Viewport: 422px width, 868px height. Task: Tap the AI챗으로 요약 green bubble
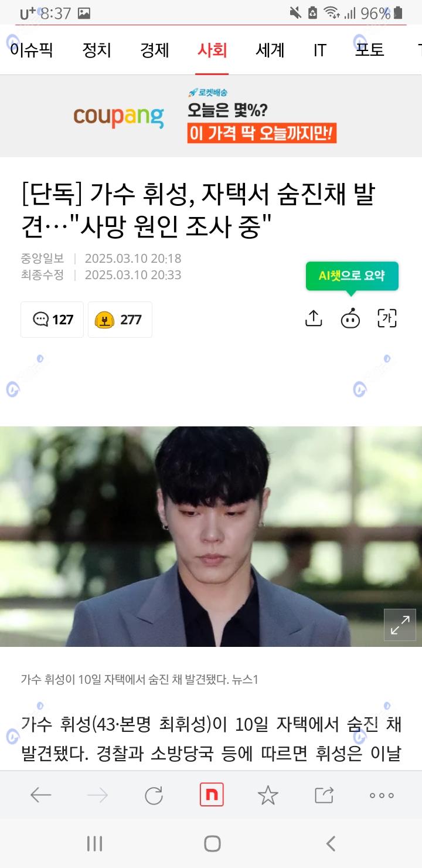(352, 276)
